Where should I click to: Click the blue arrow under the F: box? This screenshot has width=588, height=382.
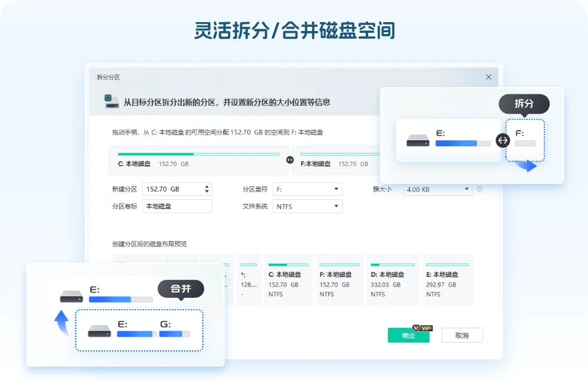click(526, 166)
